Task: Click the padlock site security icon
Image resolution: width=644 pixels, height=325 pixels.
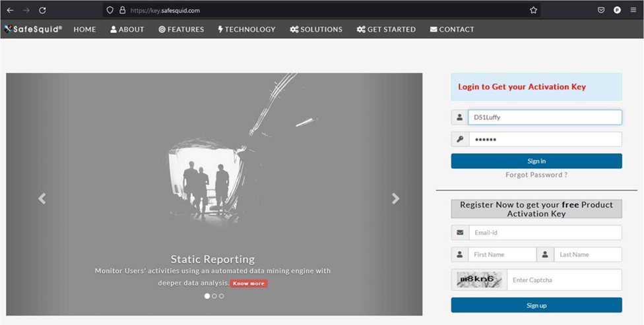Action: [x=122, y=11]
